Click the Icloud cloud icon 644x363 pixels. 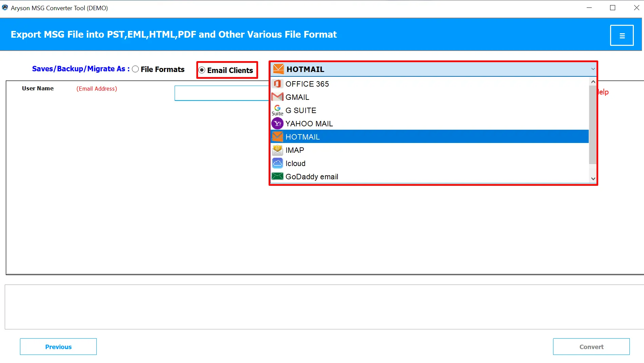[x=277, y=163]
